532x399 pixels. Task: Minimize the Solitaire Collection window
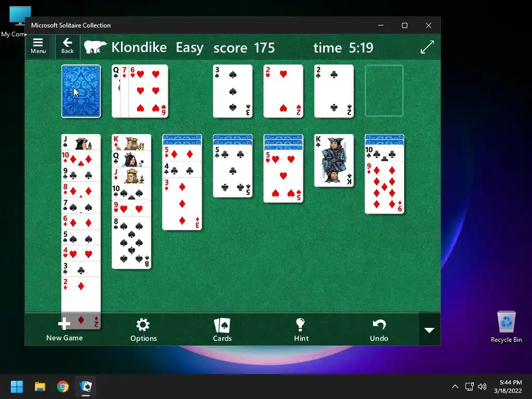(x=381, y=25)
